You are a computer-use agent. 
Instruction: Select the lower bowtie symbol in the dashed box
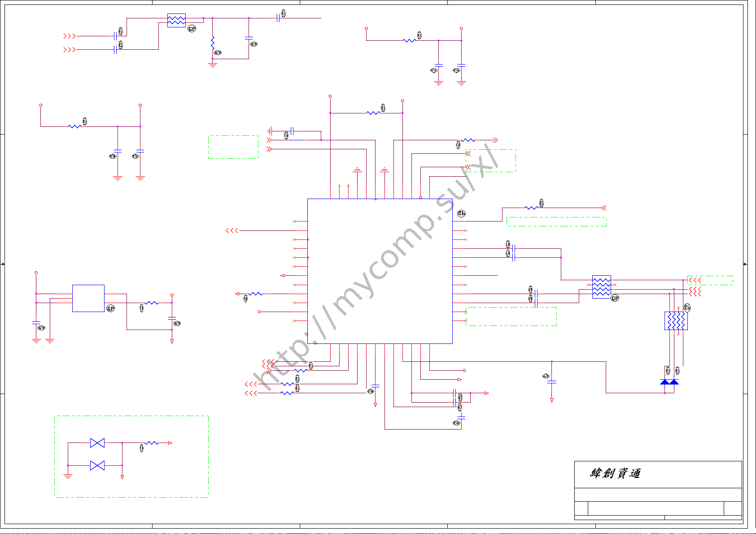click(97, 465)
